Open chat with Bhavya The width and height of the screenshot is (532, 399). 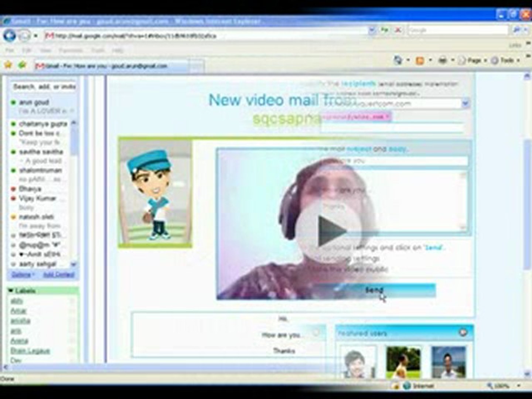click(x=30, y=189)
